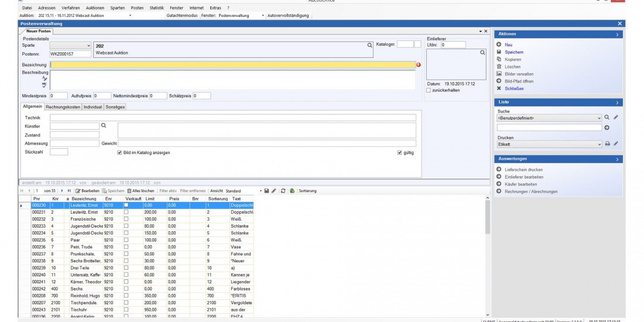The height and width of the screenshot is (322, 644).
Task: Click the Mindestpreis input field
Action: coord(59,95)
